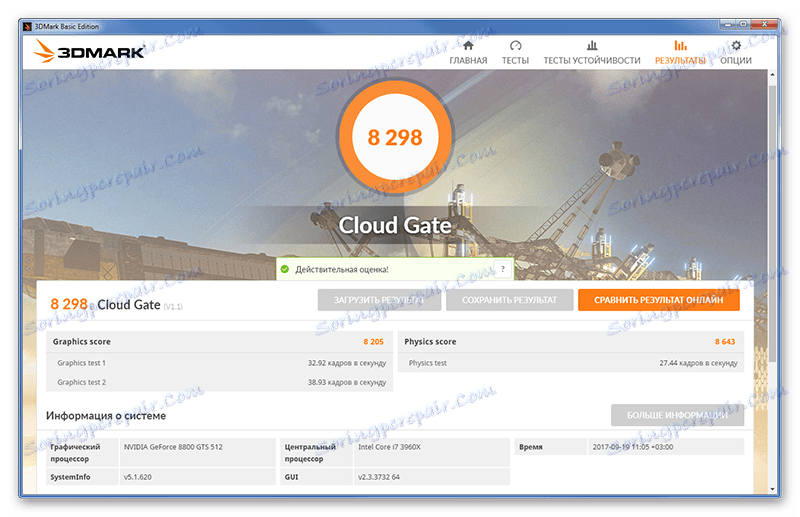The height and width of the screenshot is (517, 800).
Task: Click NVIDIA GeForce 8800 GTS 512 value
Action: [x=173, y=447]
